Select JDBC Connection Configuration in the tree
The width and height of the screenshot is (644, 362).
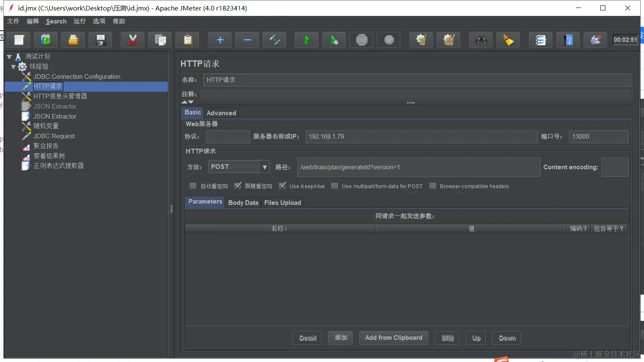[77, 77]
